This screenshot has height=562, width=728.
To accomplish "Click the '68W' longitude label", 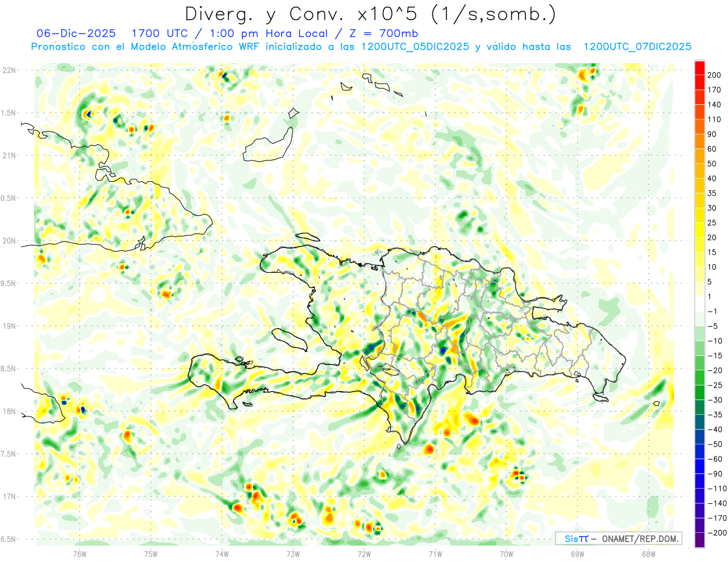I will pos(649,554).
